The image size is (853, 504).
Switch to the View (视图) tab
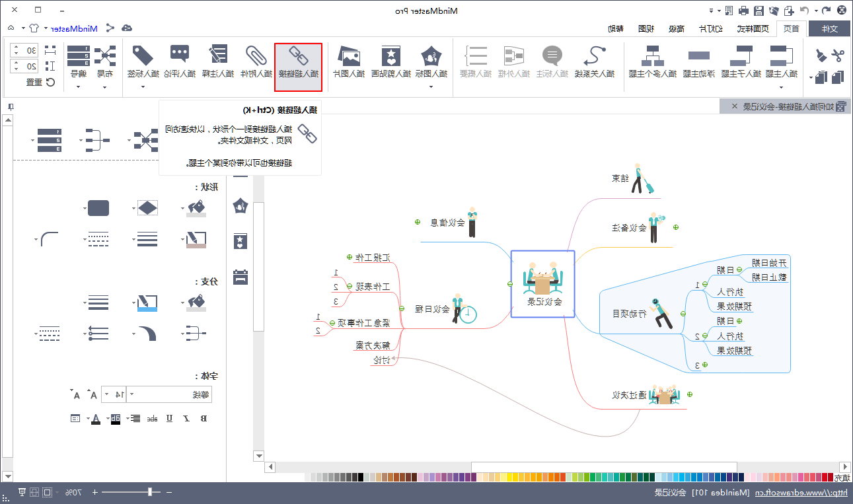646,28
